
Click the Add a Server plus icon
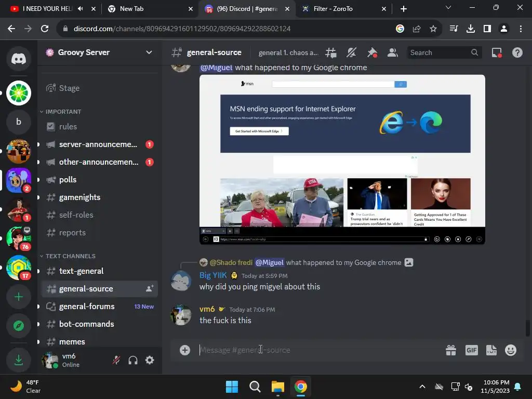tap(19, 297)
